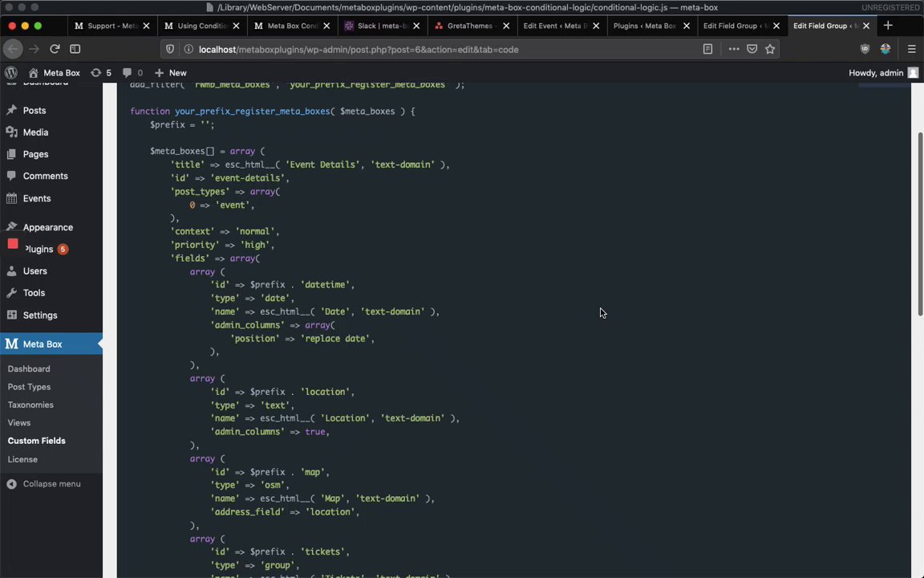Open the Plugins admin menu

click(38, 249)
